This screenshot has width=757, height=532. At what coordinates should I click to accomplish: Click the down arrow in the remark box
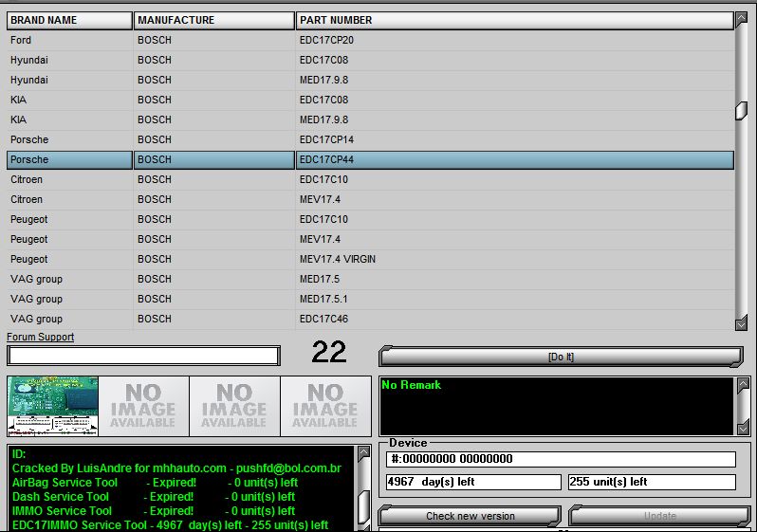click(741, 429)
